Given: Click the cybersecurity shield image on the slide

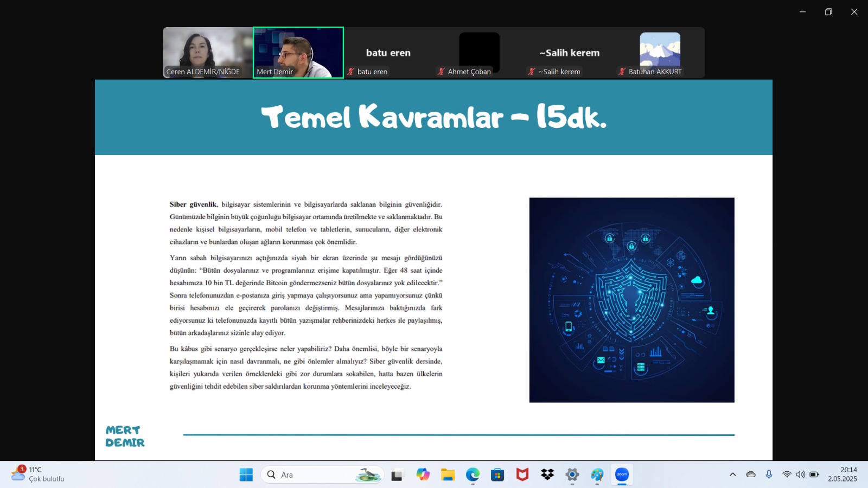Looking at the screenshot, I should point(631,300).
